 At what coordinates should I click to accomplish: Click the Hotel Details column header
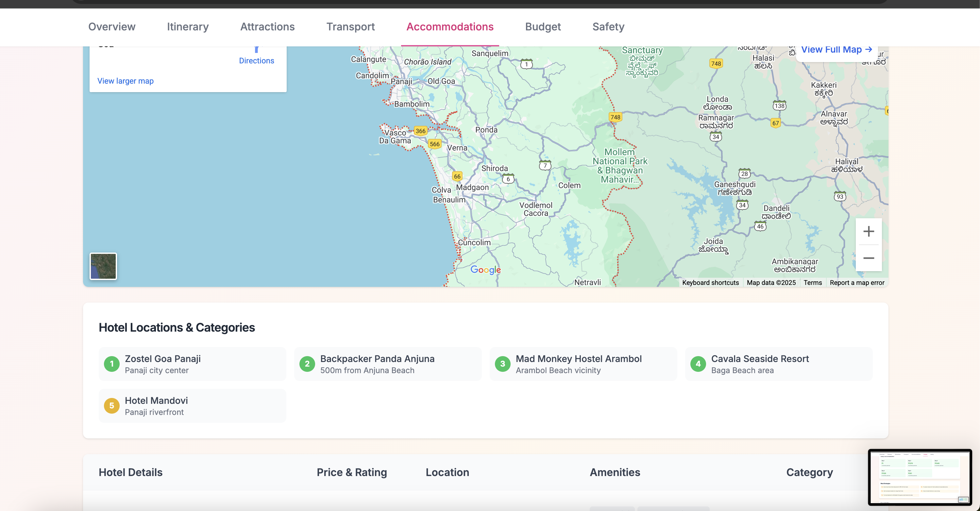pos(130,472)
